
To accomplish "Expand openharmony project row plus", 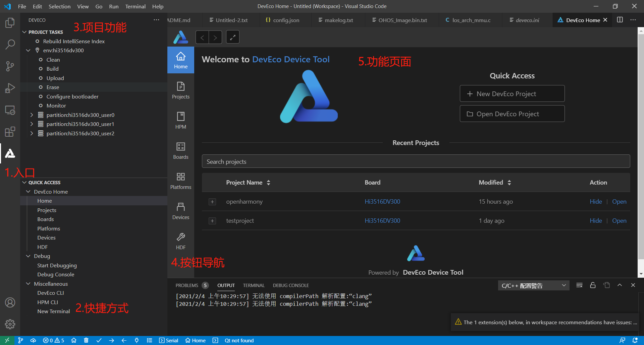I will pos(212,202).
